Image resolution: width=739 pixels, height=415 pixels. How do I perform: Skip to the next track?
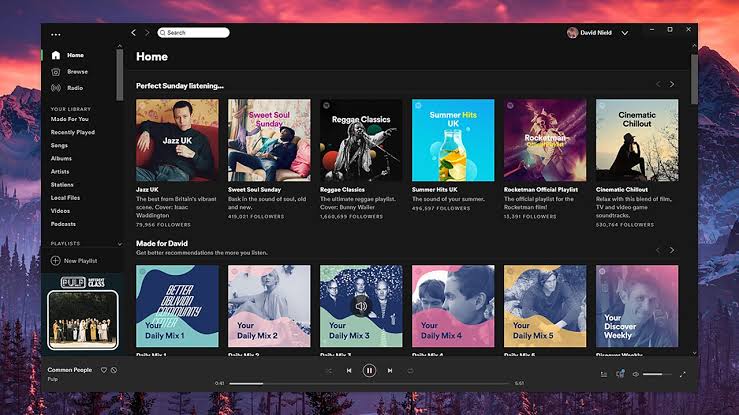[x=390, y=370]
